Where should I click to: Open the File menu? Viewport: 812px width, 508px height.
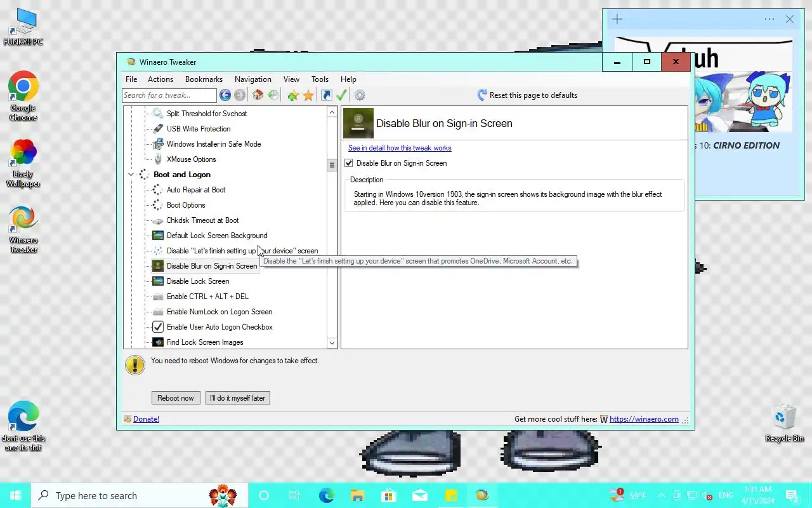point(131,79)
